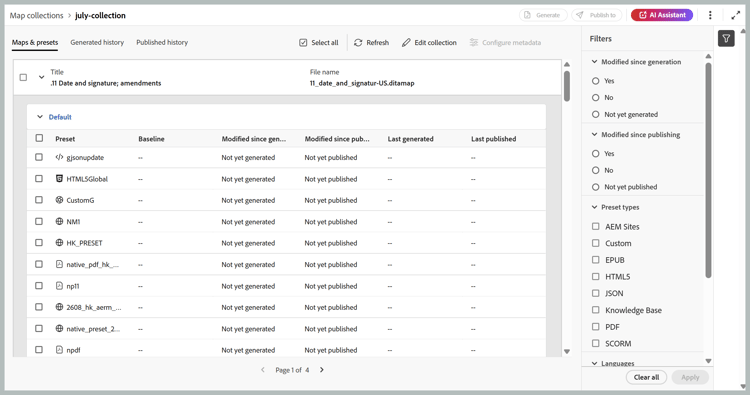750x395 pixels.
Task: Check the CustomG preset row
Action: [39, 200]
